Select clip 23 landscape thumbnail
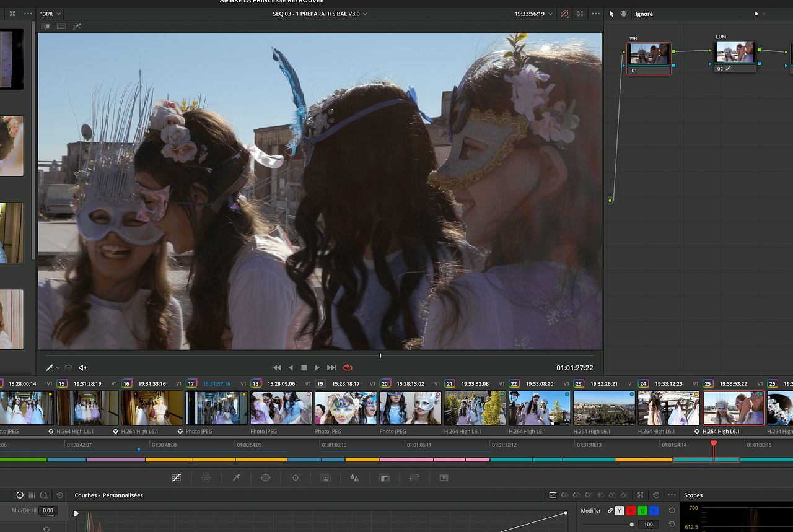The width and height of the screenshot is (793, 532). [604, 408]
